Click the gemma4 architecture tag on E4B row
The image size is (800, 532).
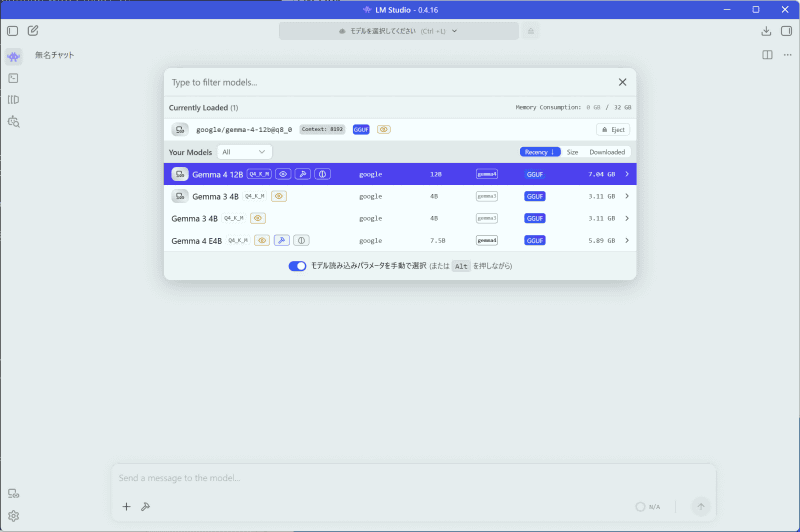point(487,240)
